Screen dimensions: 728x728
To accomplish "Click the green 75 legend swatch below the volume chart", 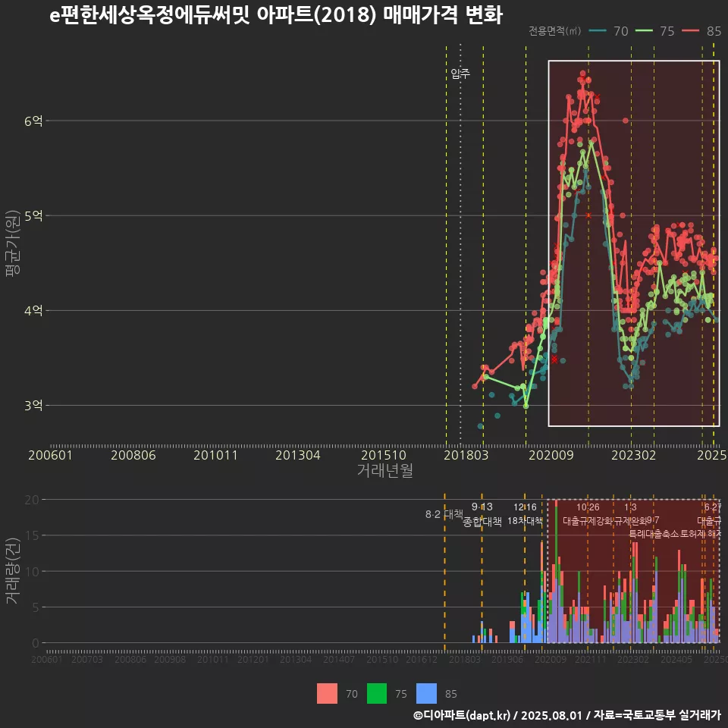I will tap(377, 694).
